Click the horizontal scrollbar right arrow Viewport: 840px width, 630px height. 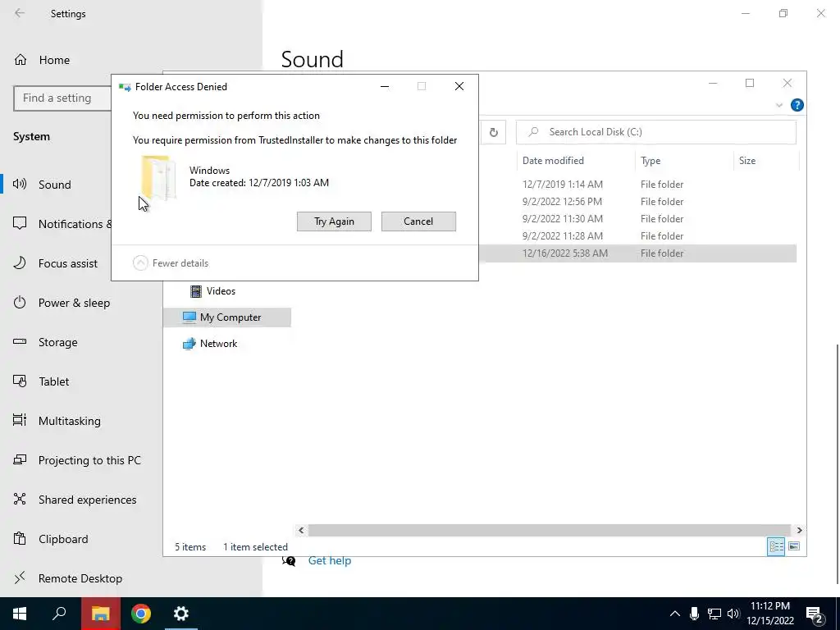(799, 530)
